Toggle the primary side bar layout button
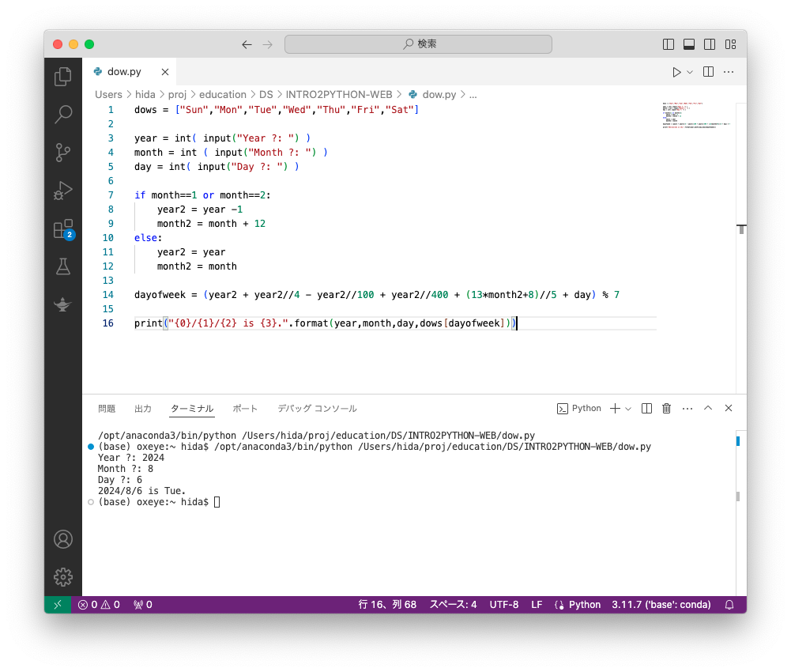The image size is (791, 672). [x=669, y=44]
